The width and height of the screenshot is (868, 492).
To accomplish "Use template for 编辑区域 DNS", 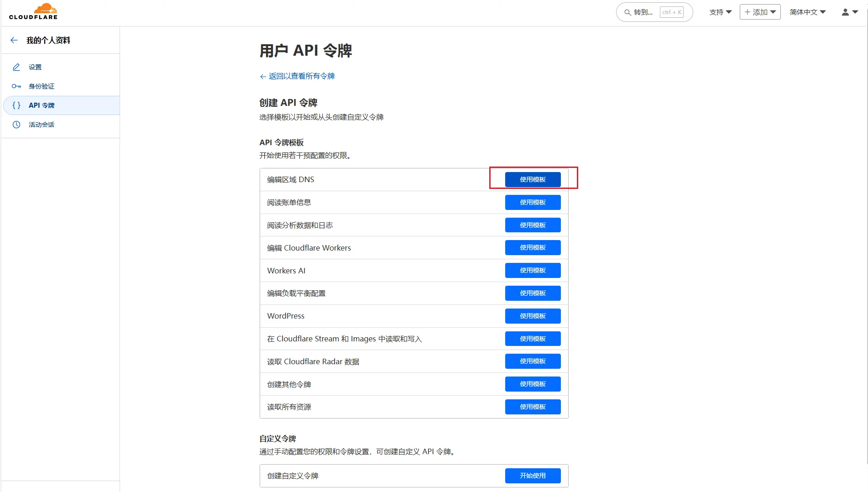I will 533,179.
